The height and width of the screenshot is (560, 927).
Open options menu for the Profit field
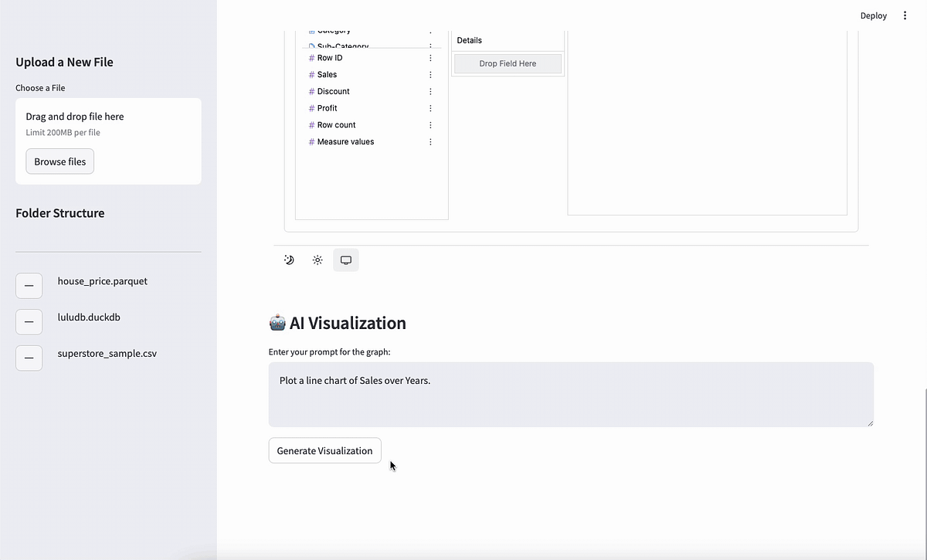430,107
